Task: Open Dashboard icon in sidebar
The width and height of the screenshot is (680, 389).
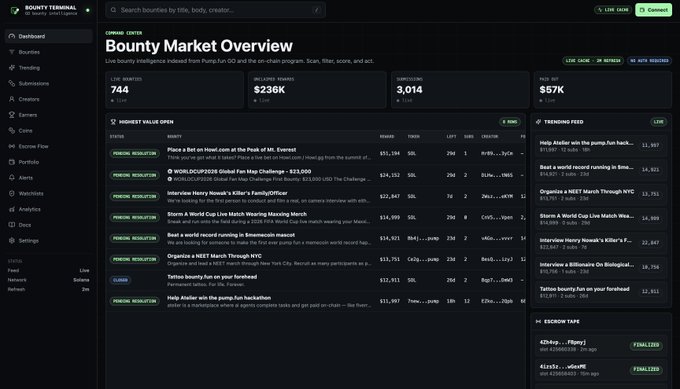Action: pos(12,36)
